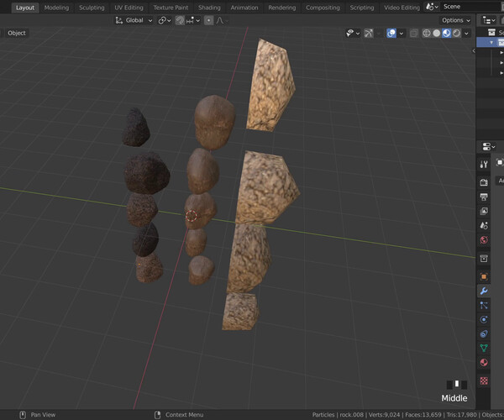Expand the sidebar using the small arrow
This screenshot has height=420, width=504.
tap(474, 50)
